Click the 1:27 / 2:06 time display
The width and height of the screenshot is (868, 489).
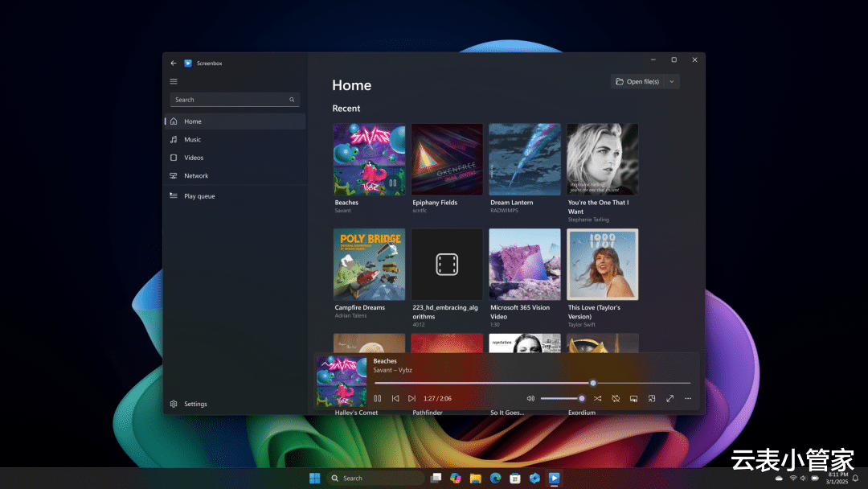point(437,398)
